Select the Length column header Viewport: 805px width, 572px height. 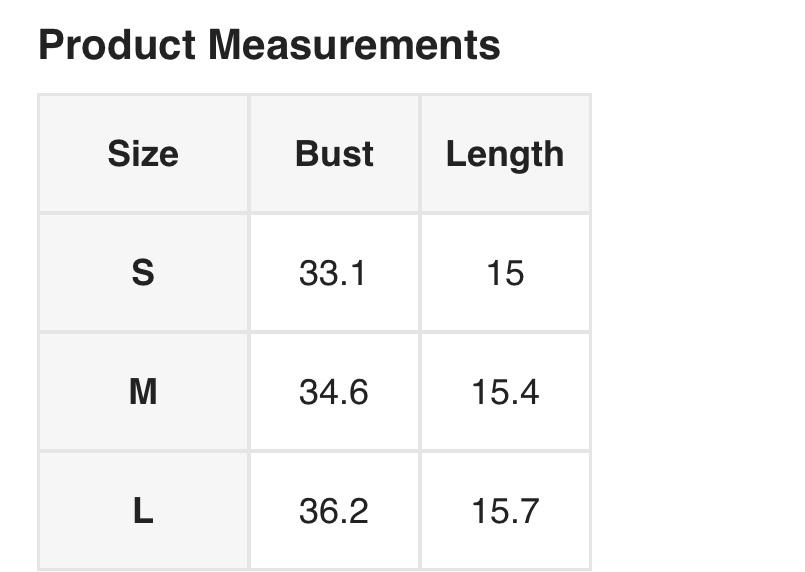coord(505,154)
